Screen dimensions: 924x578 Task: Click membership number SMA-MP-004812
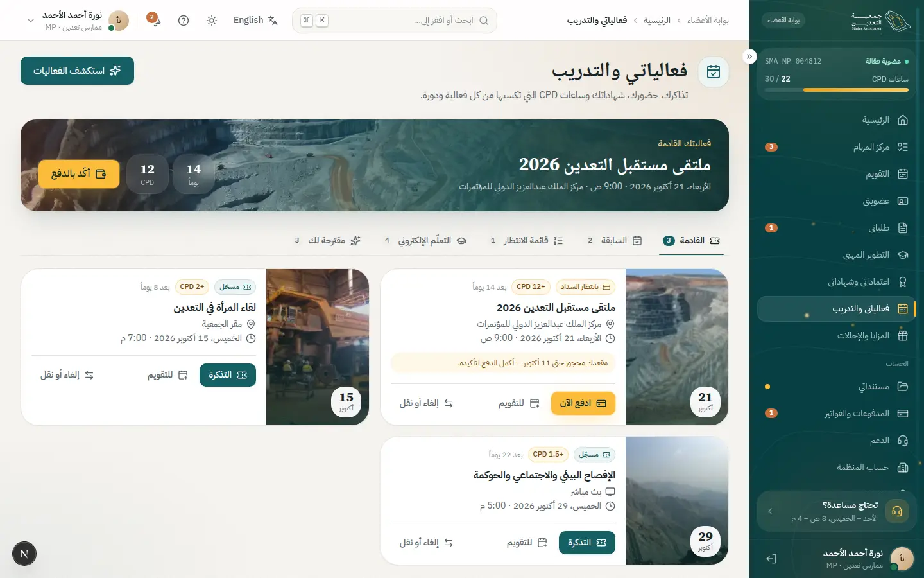[x=793, y=62]
